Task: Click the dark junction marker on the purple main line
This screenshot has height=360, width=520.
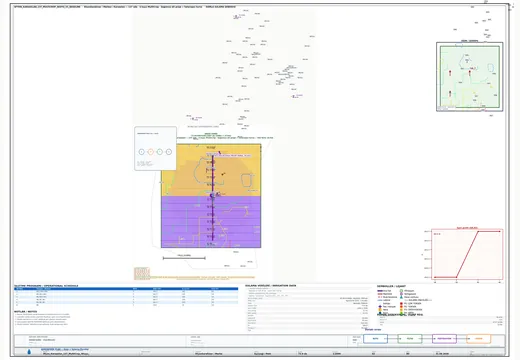Action: coord(212,196)
